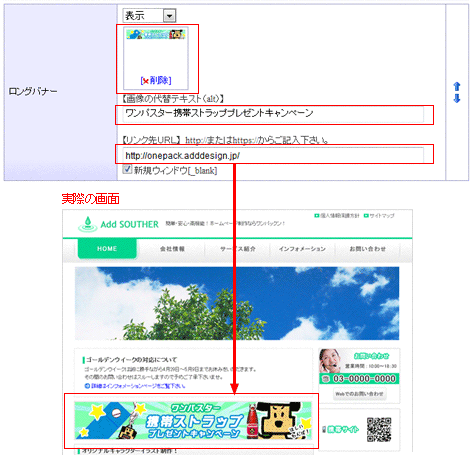Click the 個人情報保護方針 link
Image resolution: width=476 pixels, height=461 pixels.
coord(337,216)
